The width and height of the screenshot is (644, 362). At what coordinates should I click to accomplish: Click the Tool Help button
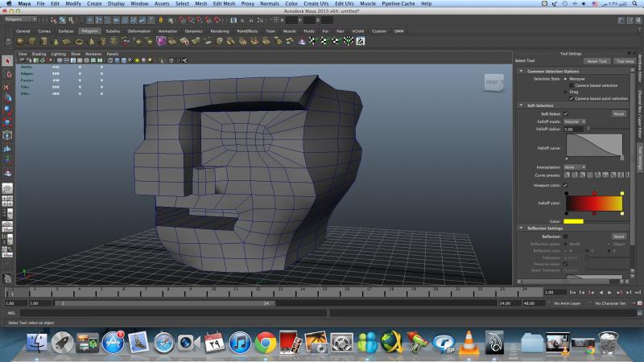[624, 61]
